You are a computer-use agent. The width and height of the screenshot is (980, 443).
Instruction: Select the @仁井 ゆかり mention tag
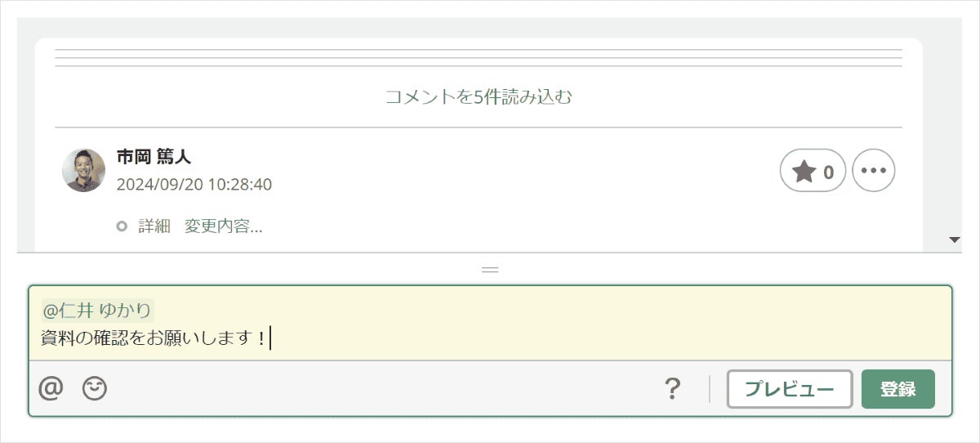click(97, 311)
